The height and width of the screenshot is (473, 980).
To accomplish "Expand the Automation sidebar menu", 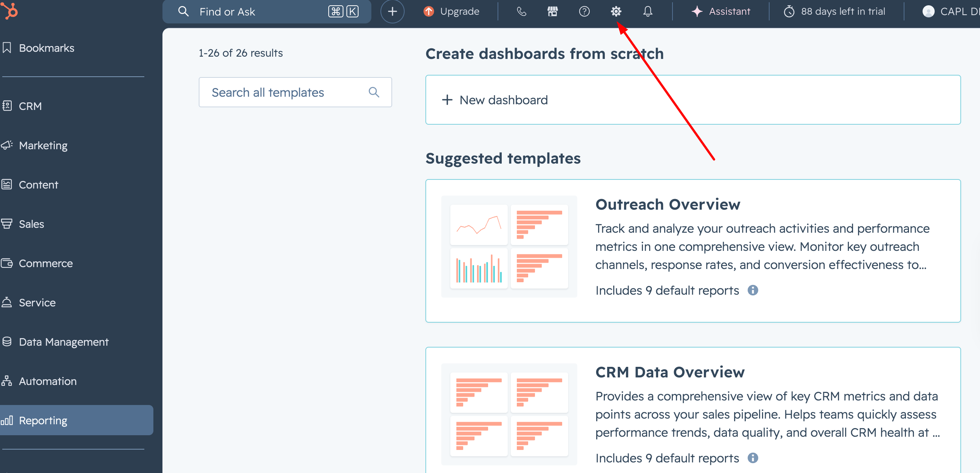I will coord(48,381).
